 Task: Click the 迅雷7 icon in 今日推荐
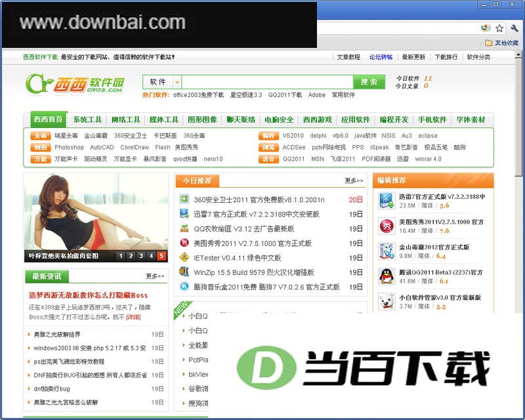[x=184, y=214]
